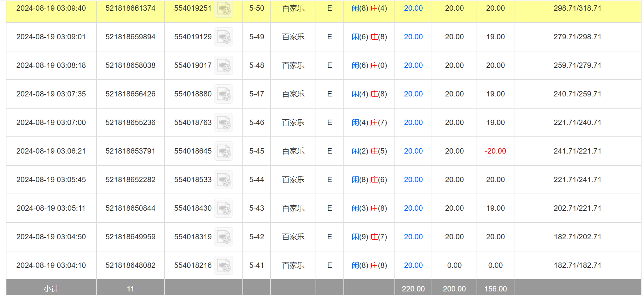
Task: Click video icon for game 554018880
Action: tap(223, 94)
